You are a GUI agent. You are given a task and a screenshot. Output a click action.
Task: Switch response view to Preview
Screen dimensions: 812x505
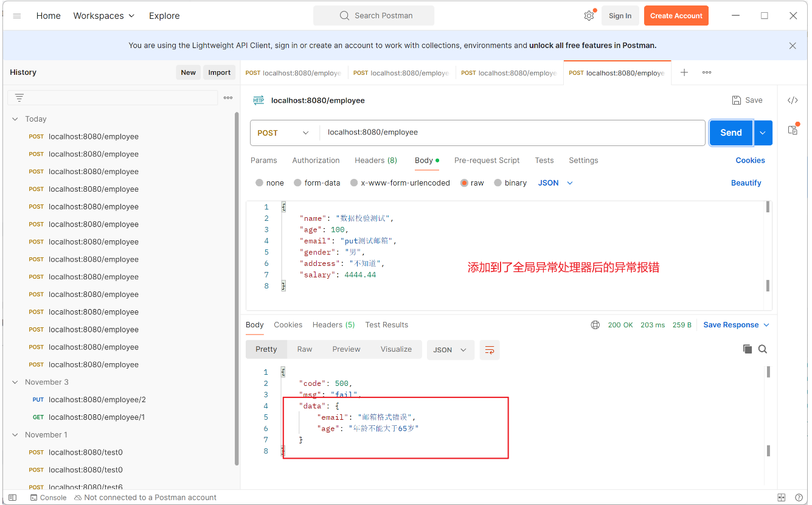pos(346,349)
